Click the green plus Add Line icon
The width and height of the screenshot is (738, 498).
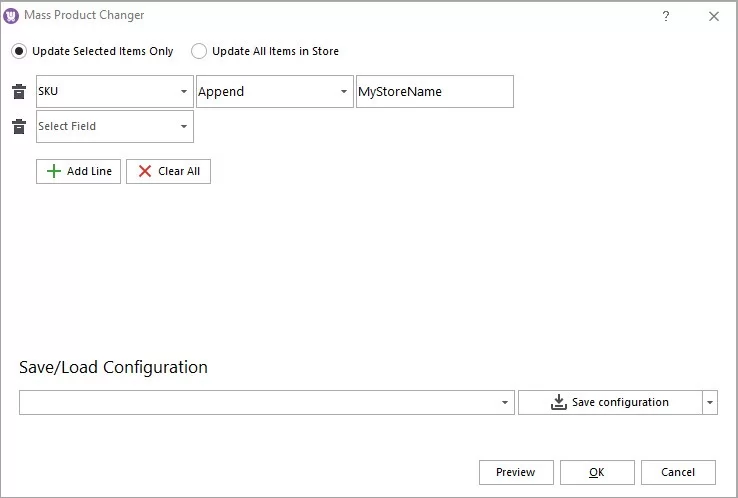54,171
